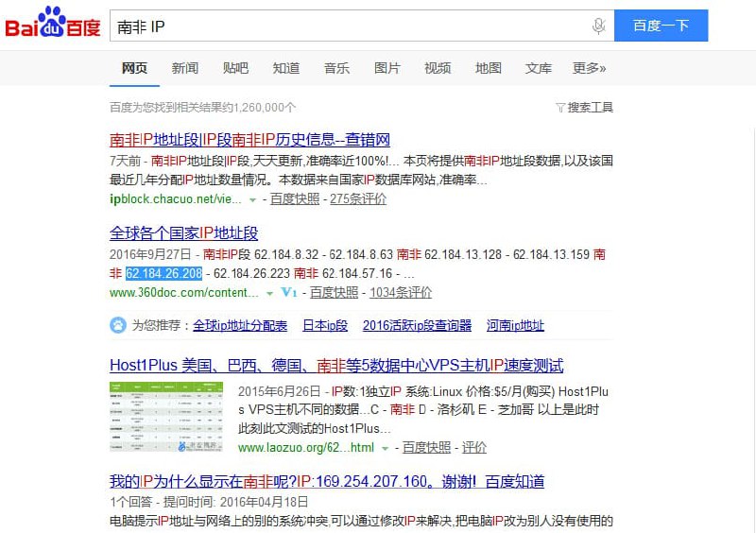Open the 全球各个国家IP地址段 result
Viewport: 756px width, 533px height.
[x=183, y=233]
